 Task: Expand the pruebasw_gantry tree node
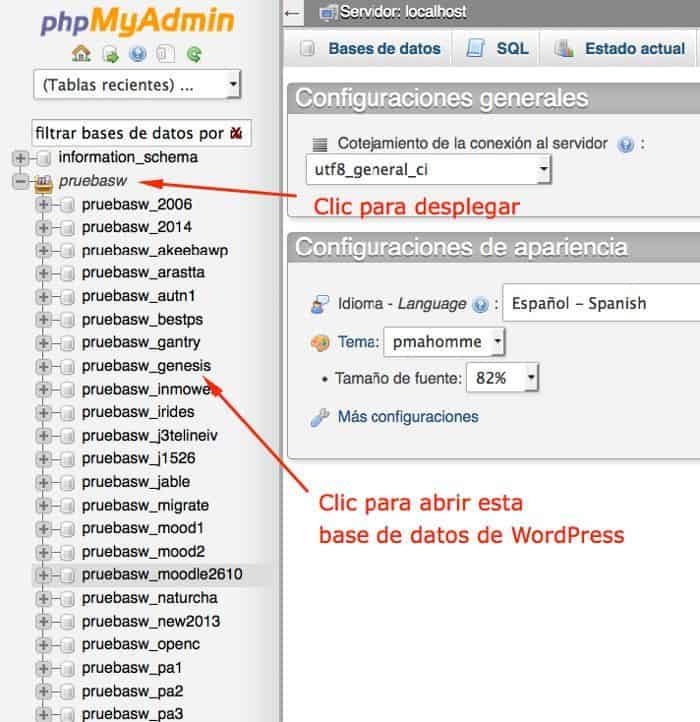coord(43,343)
